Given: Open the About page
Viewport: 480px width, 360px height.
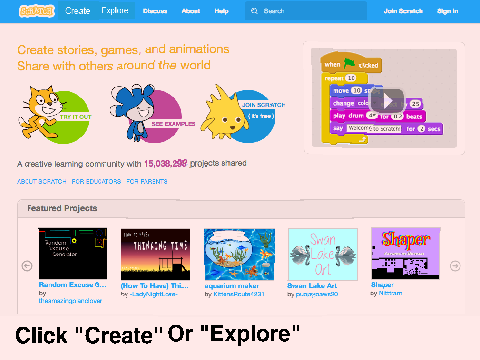Looking at the screenshot, I should pos(191,11).
